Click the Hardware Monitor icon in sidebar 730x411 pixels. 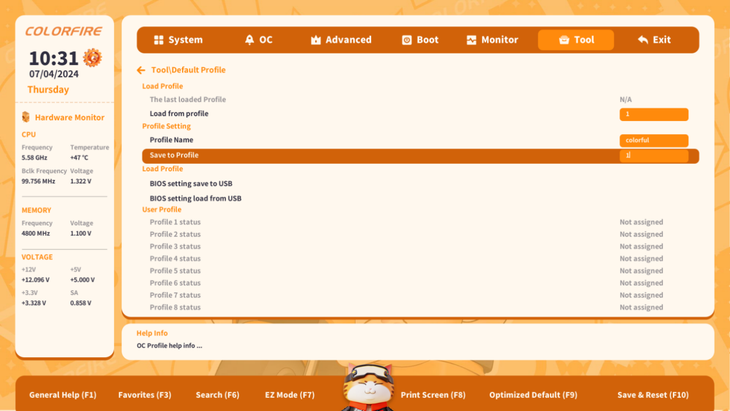pyautogui.click(x=26, y=117)
